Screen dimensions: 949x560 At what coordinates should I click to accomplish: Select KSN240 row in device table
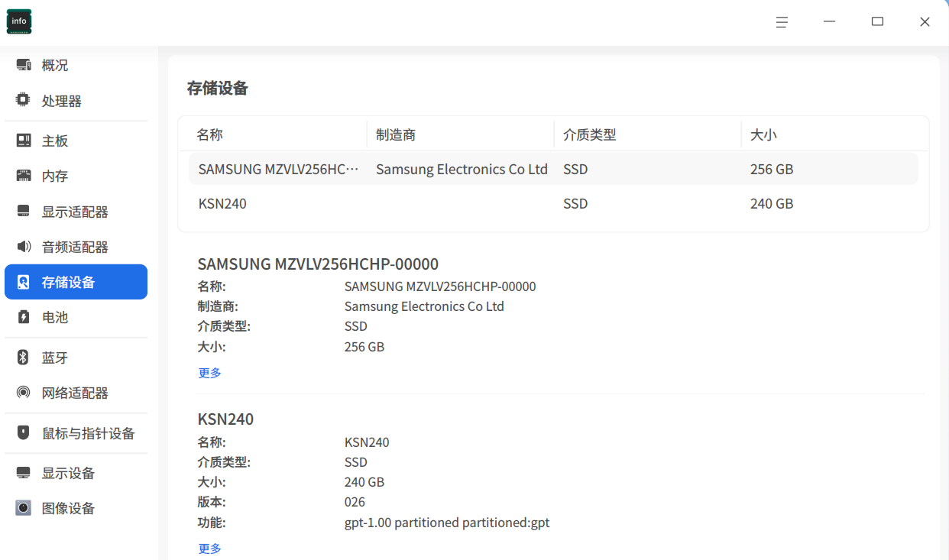point(553,204)
